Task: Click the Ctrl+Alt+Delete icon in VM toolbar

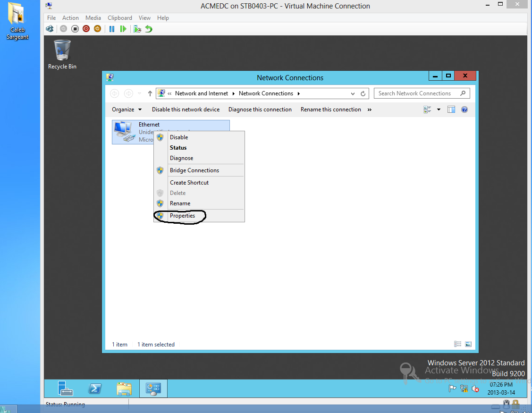Action: click(50, 29)
